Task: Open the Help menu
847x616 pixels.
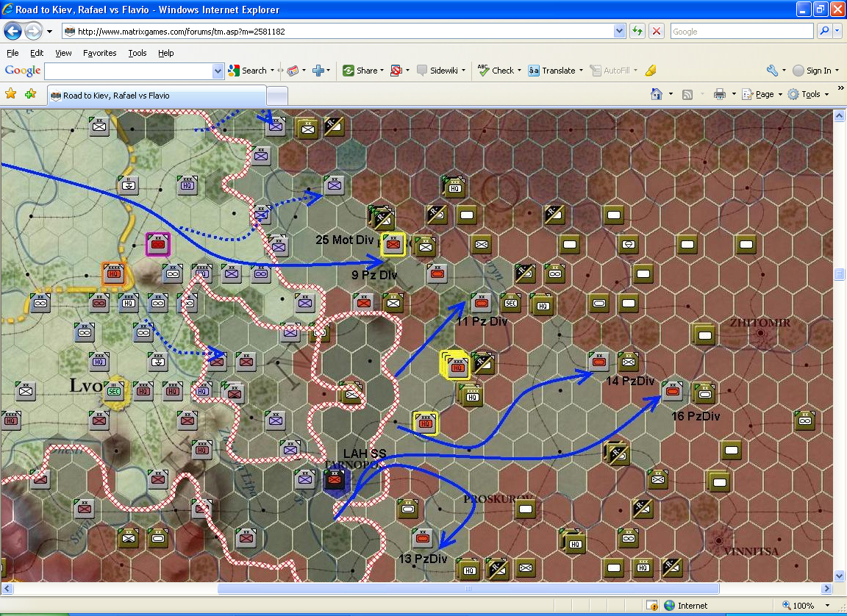Action: pos(166,53)
